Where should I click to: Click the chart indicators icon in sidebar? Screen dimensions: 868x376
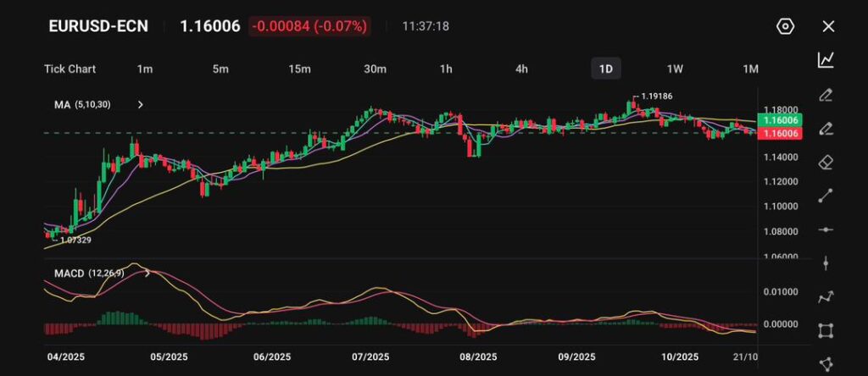(x=826, y=60)
